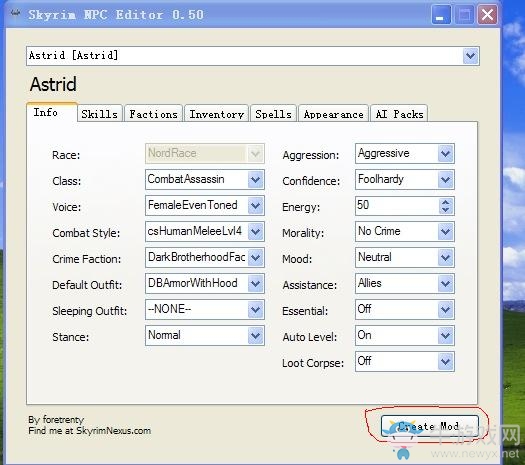
Task: Open the Spells tab
Action: coord(273,114)
